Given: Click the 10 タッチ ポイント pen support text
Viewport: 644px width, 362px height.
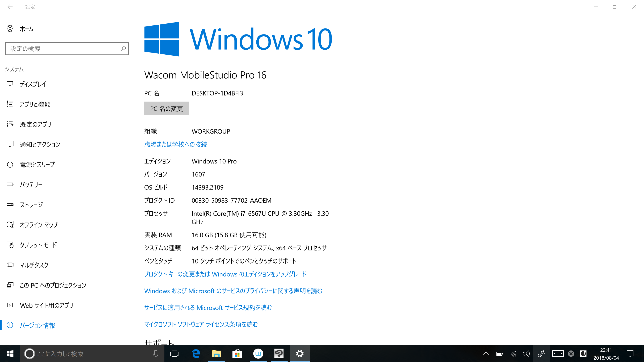Looking at the screenshot, I should [244, 261].
